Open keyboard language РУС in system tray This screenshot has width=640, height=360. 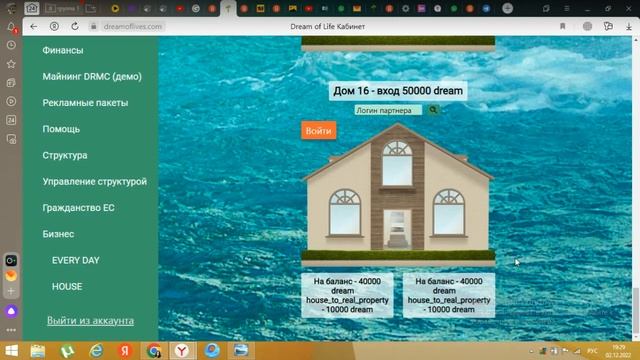[x=592, y=351]
